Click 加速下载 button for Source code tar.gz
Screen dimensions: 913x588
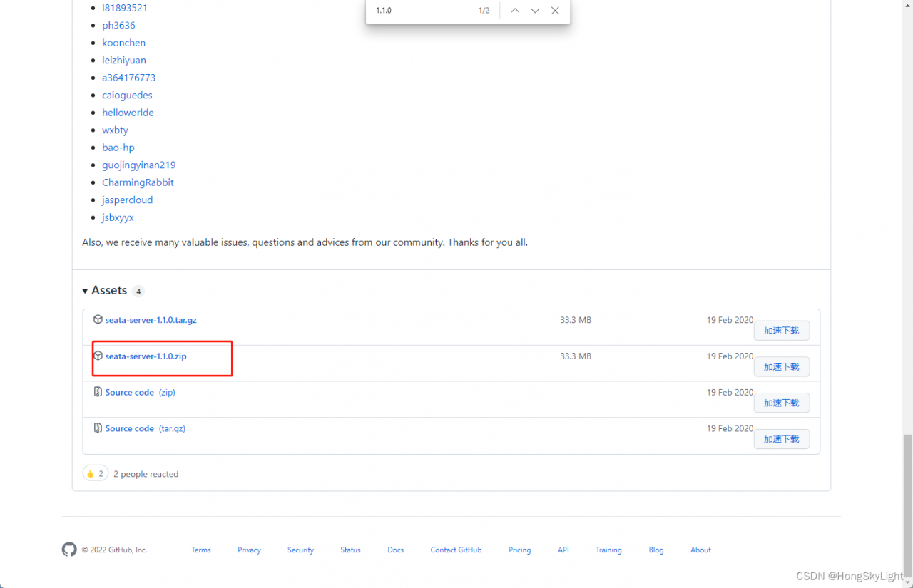coord(782,439)
